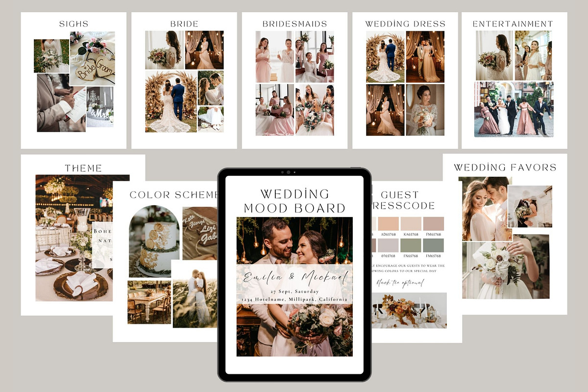Click the Emilia & Mickael script names
The width and height of the screenshot is (588, 392).
pos(294,278)
